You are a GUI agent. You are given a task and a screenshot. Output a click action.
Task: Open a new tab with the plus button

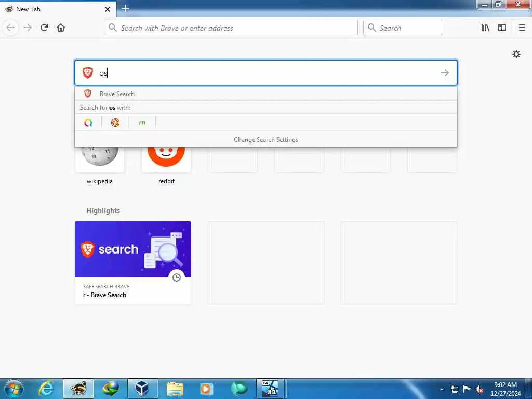[125, 8]
